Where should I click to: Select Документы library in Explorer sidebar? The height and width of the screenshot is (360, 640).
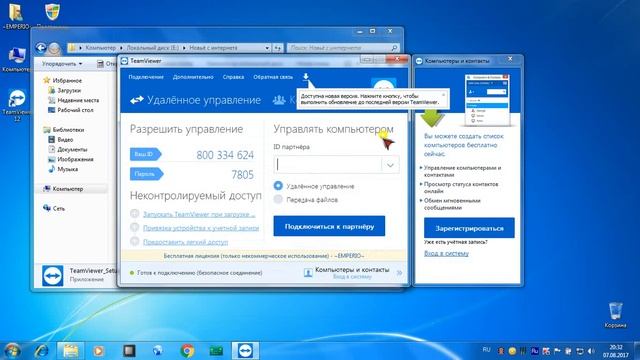72,149
